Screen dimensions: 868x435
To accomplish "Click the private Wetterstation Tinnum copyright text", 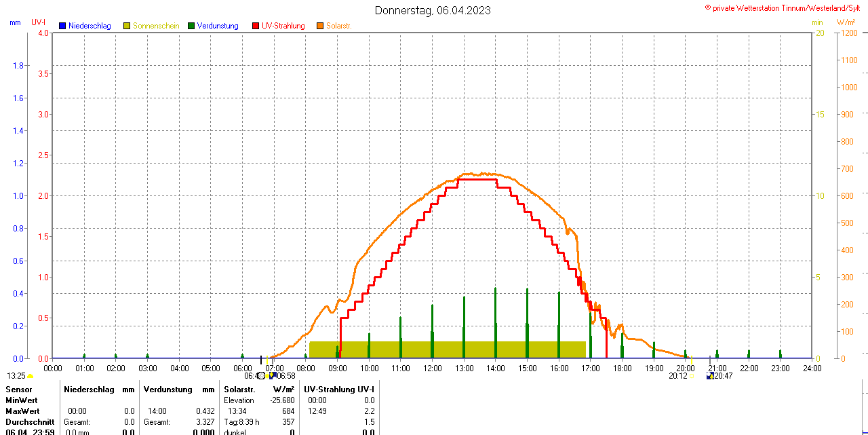I will pyautogui.click(x=785, y=7).
